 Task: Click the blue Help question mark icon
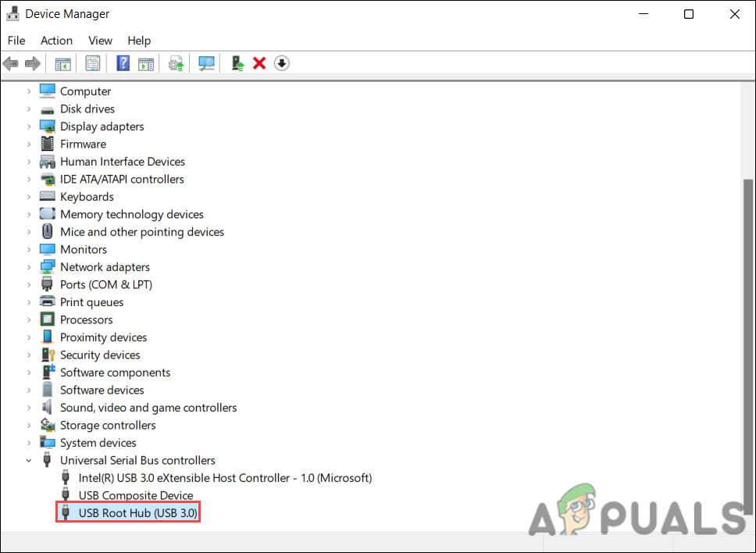(123, 63)
